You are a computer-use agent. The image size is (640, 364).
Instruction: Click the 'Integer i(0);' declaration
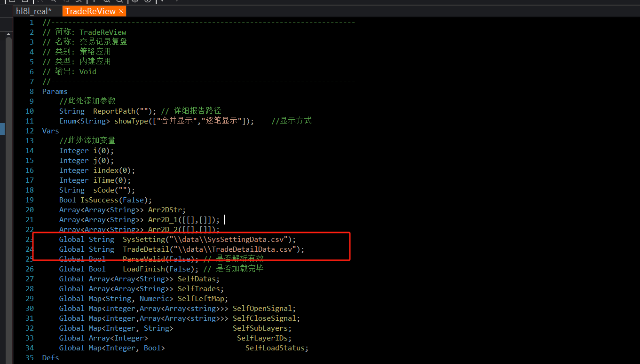[87, 151]
